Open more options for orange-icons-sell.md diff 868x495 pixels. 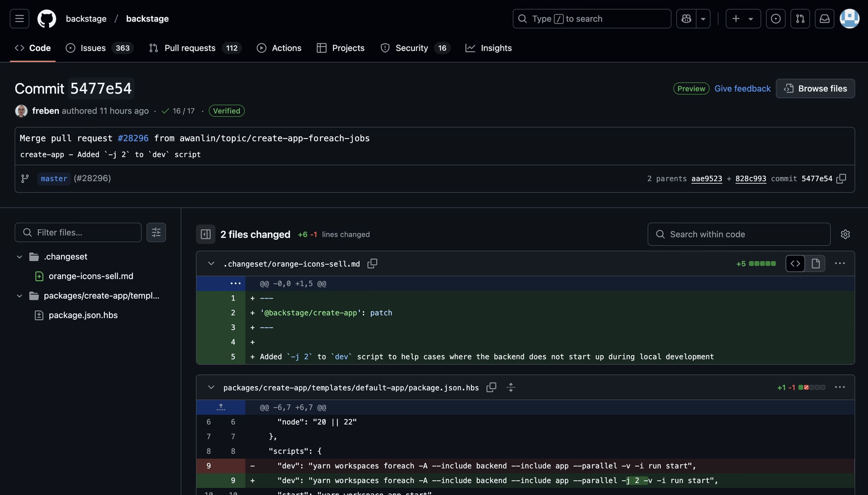click(x=840, y=263)
